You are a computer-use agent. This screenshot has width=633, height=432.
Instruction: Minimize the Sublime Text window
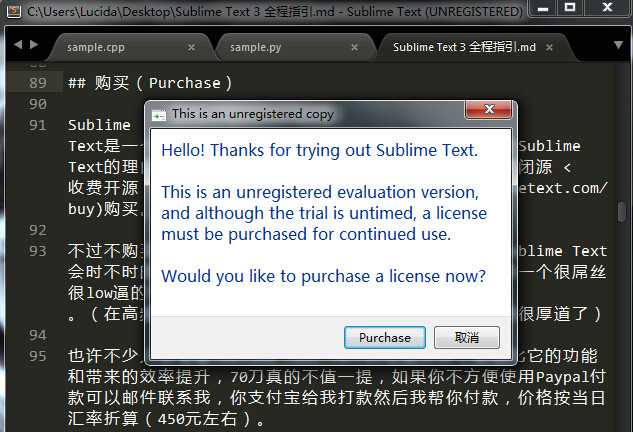(x=543, y=8)
